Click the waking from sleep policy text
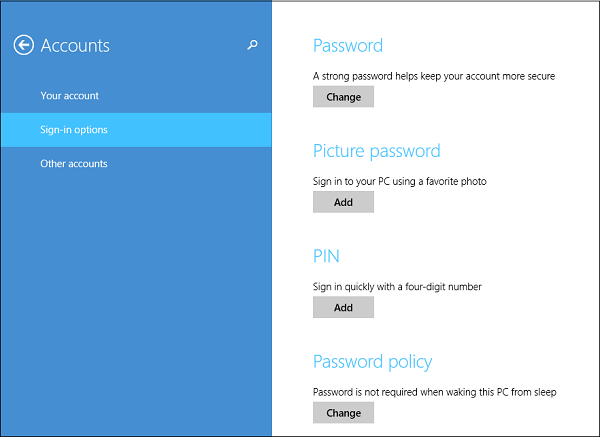The width and height of the screenshot is (600, 437). click(x=435, y=392)
